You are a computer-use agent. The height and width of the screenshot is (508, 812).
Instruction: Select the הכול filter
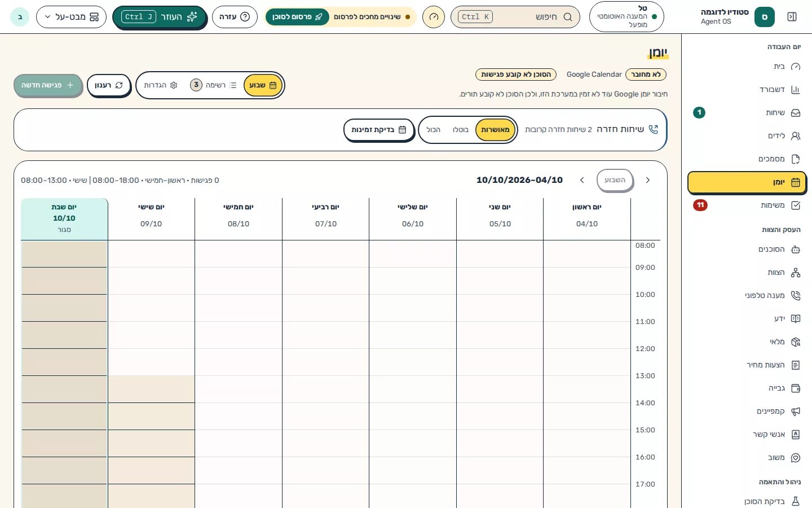433,130
